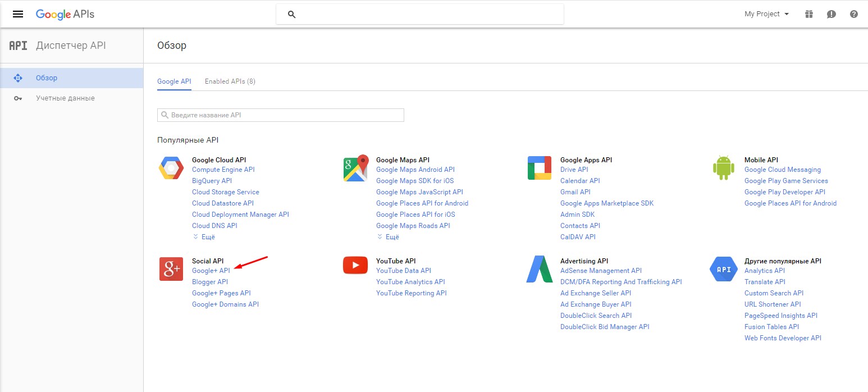Open AdSense Management API link
Image resolution: width=868 pixels, height=392 pixels.
pos(601,271)
